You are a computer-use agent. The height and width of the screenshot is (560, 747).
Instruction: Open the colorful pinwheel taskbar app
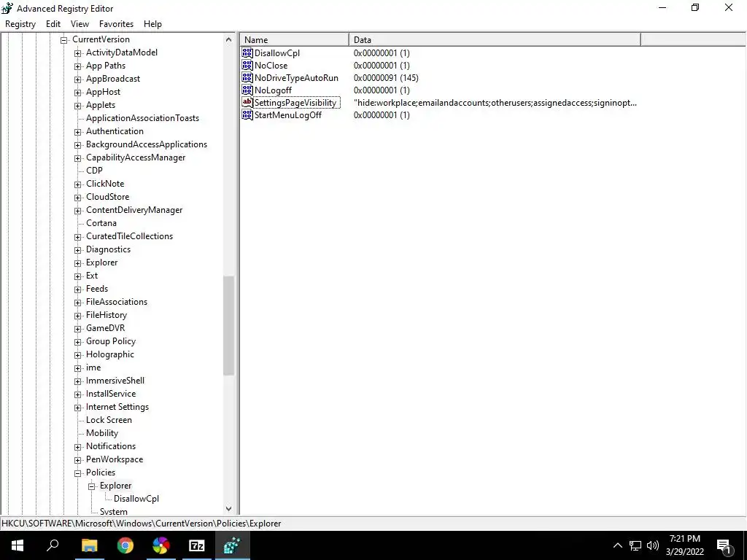[161, 545]
